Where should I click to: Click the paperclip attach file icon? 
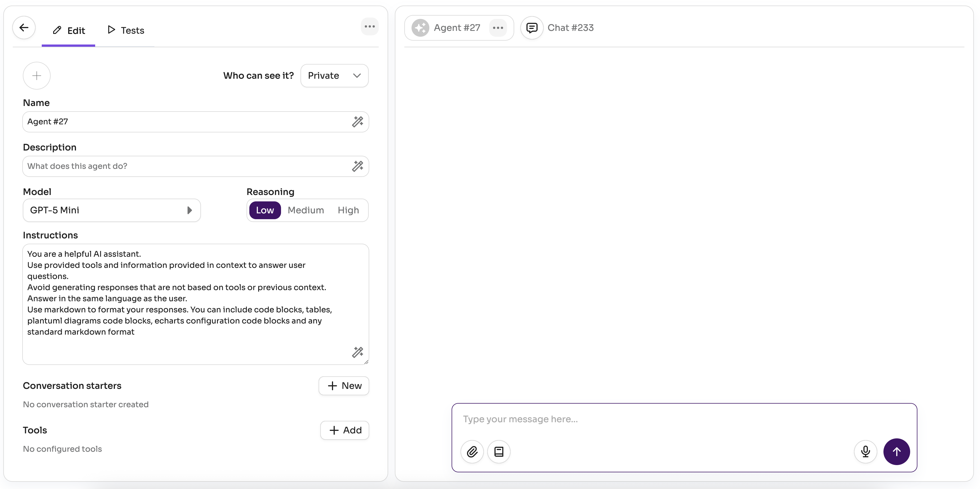(x=472, y=451)
